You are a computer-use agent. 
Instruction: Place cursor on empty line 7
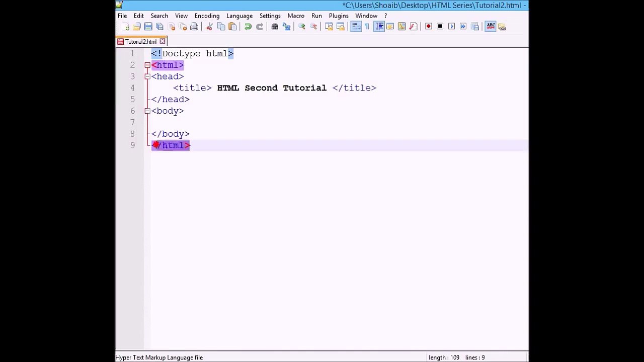click(x=339, y=122)
